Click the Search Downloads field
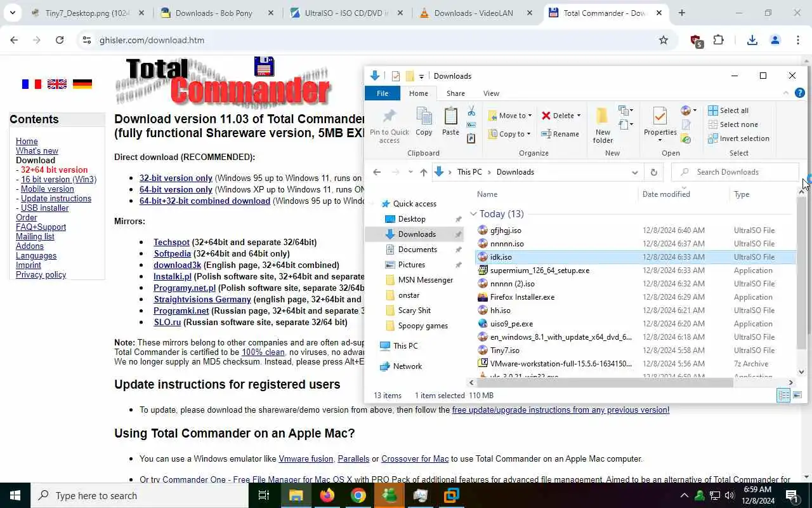 [x=735, y=172]
